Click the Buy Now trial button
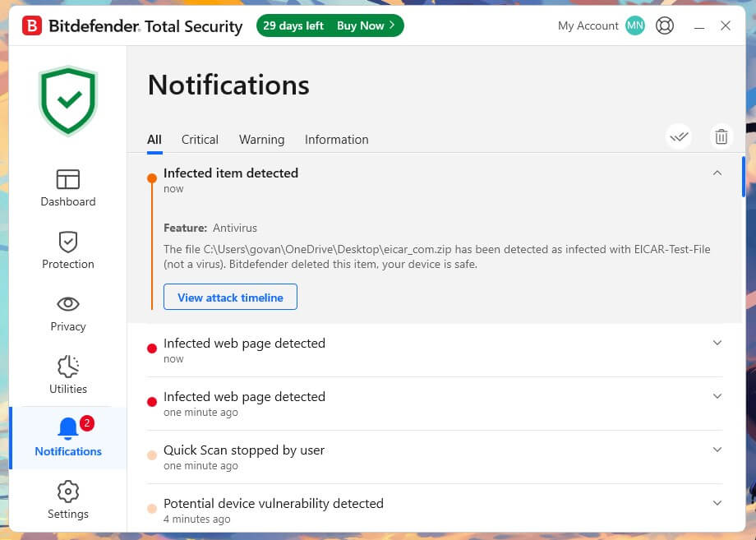Screen dimensions: 756x540 click(366, 25)
